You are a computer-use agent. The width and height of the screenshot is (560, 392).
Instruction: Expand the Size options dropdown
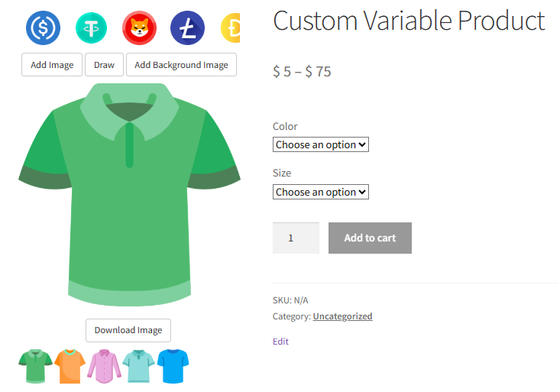pyautogui.click(x=320, y=192)
